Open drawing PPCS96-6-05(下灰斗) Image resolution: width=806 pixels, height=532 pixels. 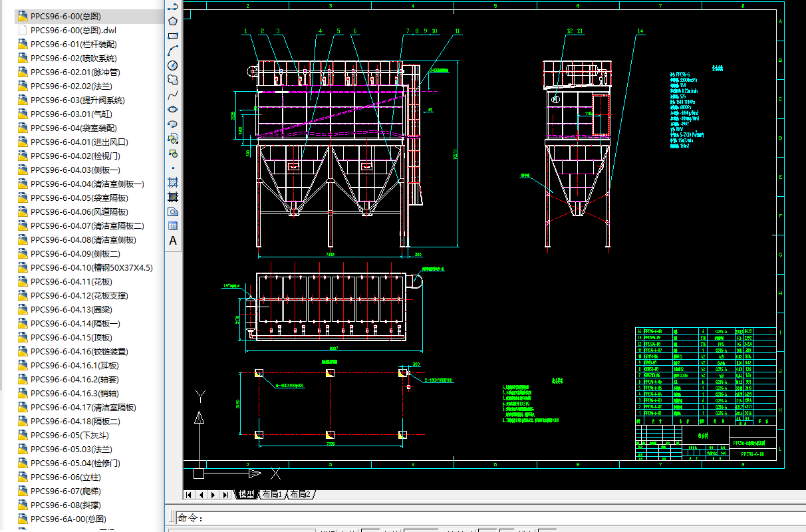point(68,435)
